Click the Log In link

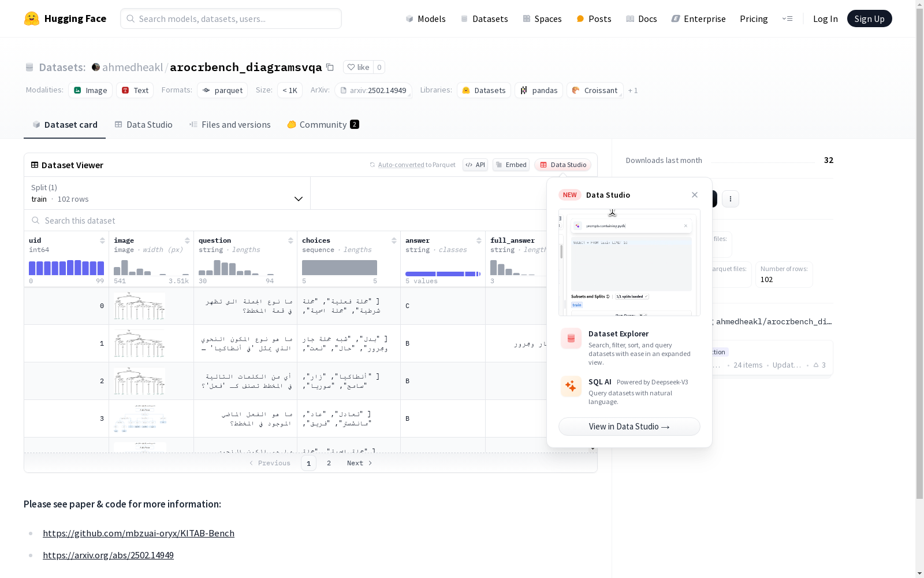point(825,18)
